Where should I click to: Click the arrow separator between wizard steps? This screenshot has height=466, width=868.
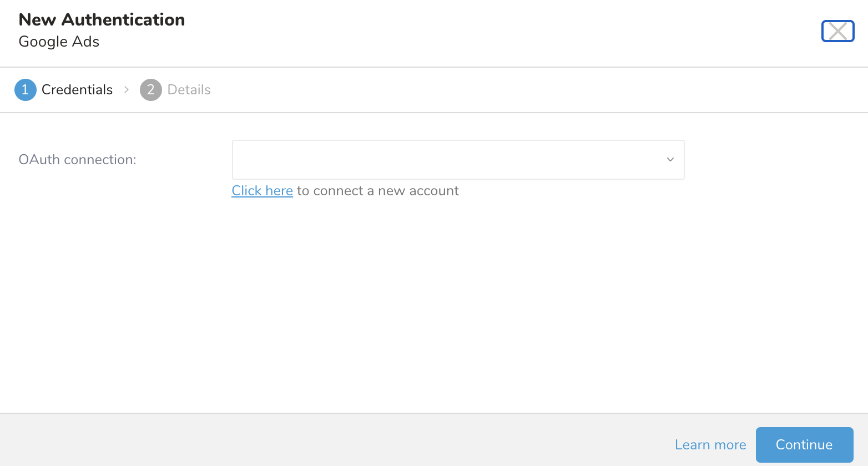(x=127, y=90)
